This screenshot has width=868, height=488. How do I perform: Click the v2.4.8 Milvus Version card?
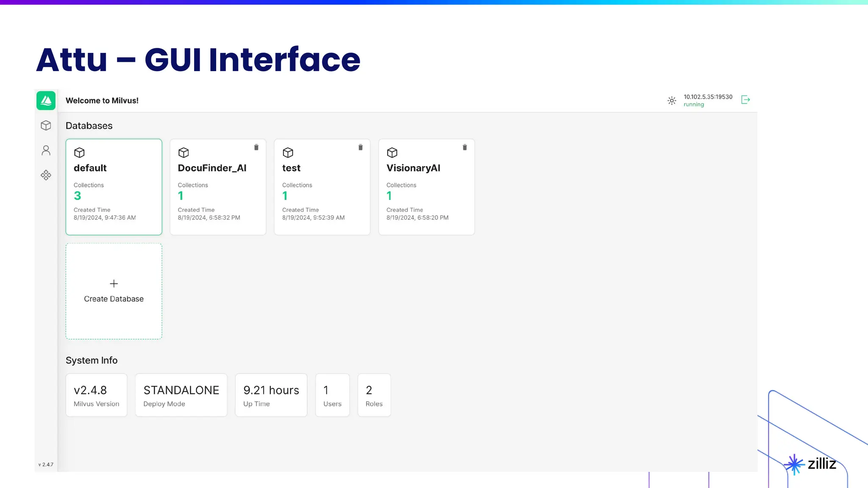[x=96, y=395]
